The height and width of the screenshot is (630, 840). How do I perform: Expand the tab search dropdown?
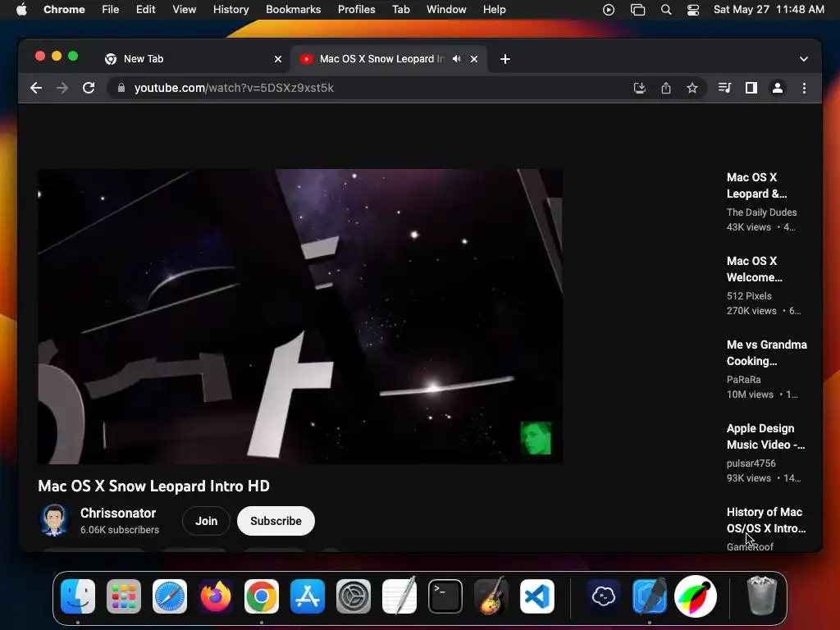coord(804,59)
